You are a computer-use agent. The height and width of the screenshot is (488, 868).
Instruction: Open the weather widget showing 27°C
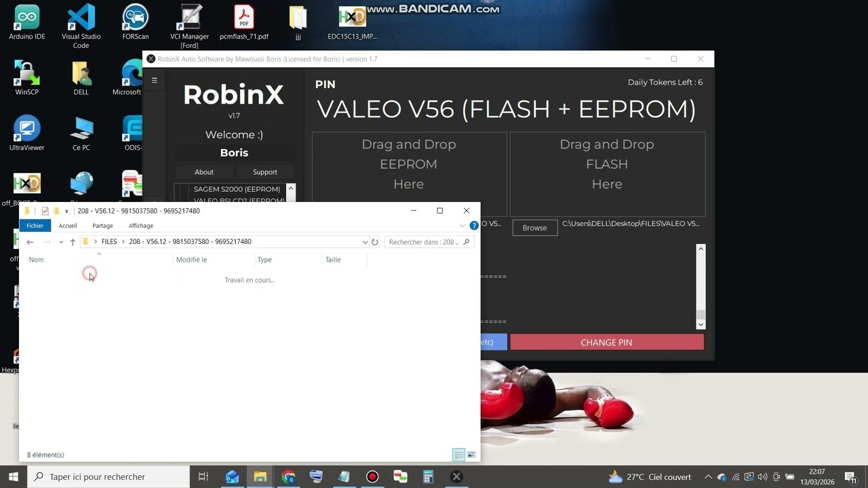pos(650,477)
